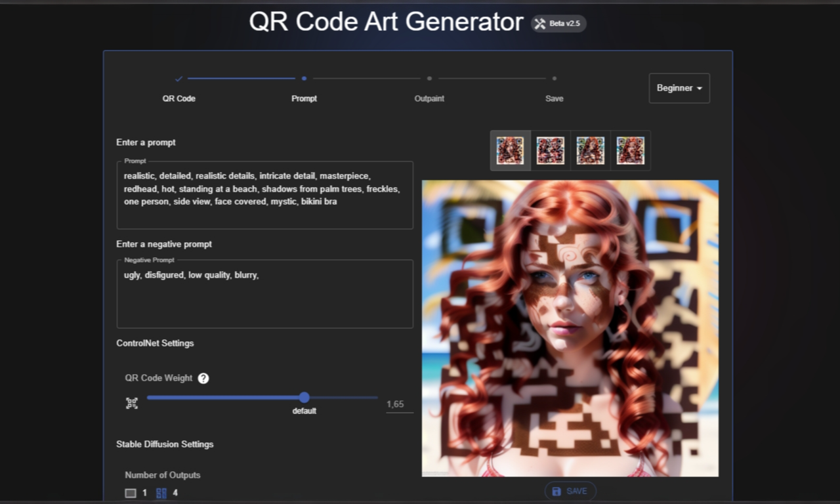
Task: Click the four-image grid icon under Number of Outputs
Action: pos(161,492)
